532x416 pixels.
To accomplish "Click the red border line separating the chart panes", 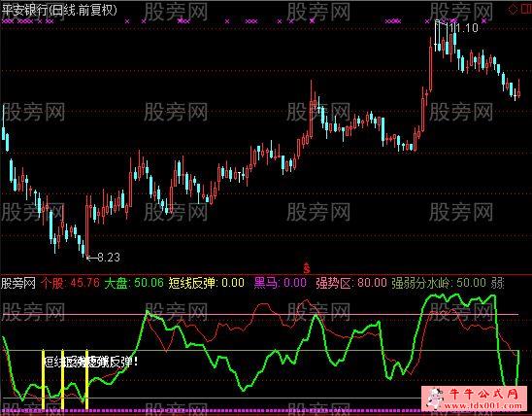I will coord(266,274).
